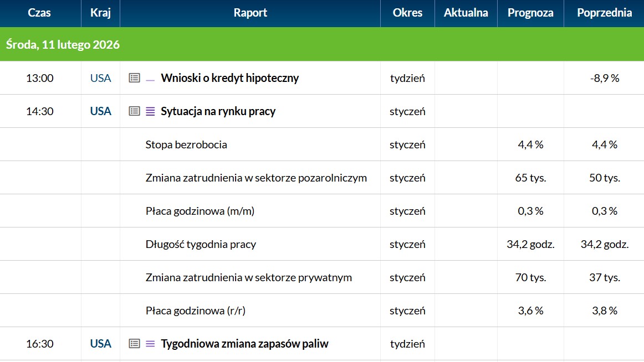
Task: Click details icon beside Sytuacja na rynku pracy
Action: pyautogui.click(x=134, y=111)
